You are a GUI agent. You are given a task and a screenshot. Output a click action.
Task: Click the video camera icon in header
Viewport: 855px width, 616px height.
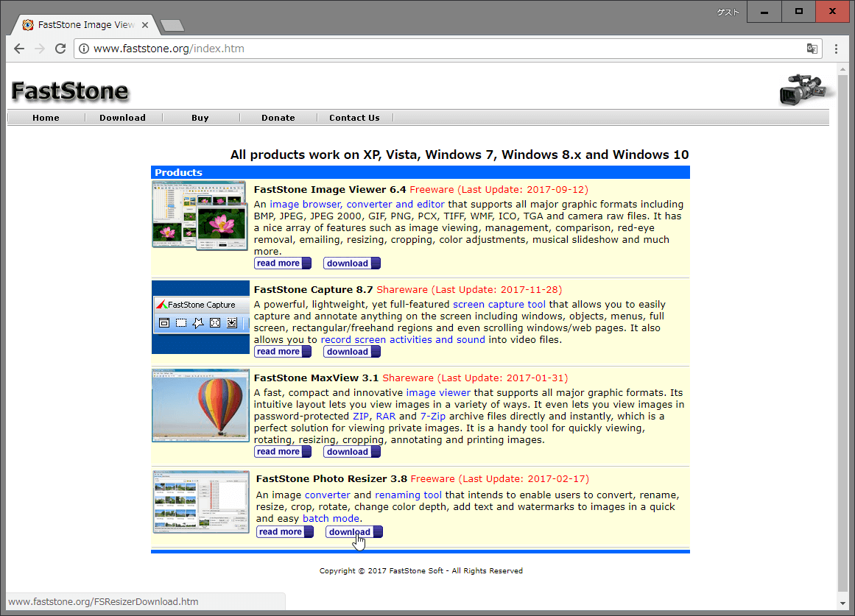point(805,89)
